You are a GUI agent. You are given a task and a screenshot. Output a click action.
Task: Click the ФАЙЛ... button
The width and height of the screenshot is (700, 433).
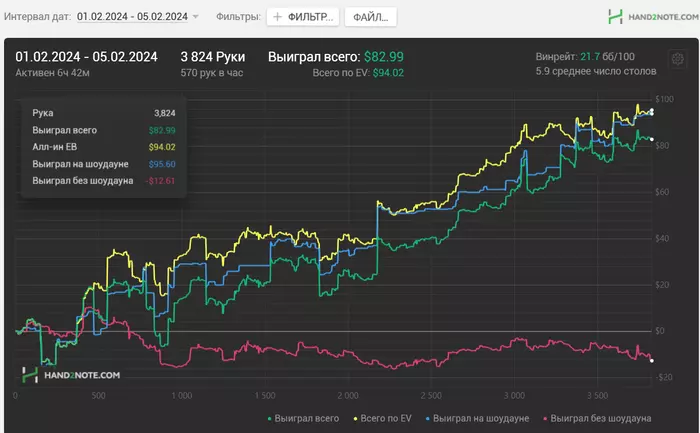click(371, 17)
